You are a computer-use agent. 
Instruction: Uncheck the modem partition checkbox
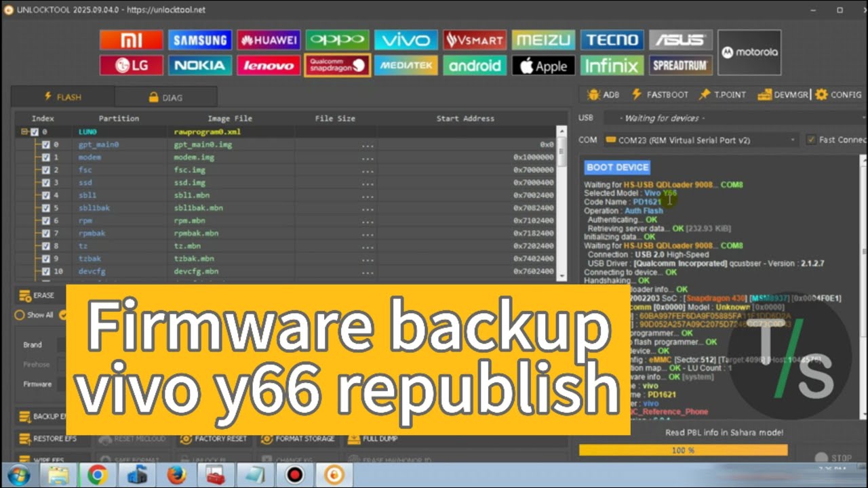click(x=45, y=157)
